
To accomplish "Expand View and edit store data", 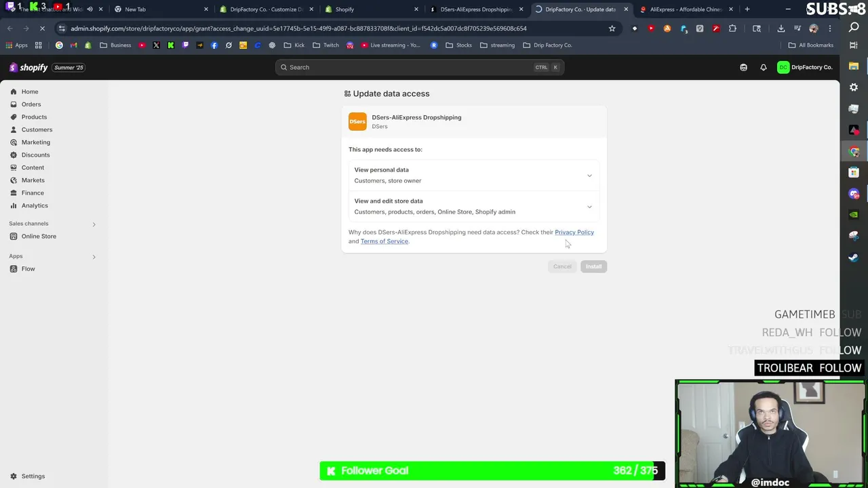I will [x=473, y=207].
